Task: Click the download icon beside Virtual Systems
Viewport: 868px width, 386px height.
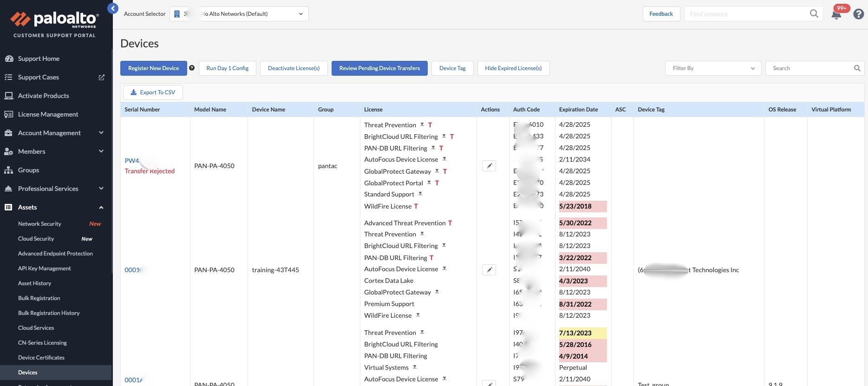Action: tap(415, 367)
